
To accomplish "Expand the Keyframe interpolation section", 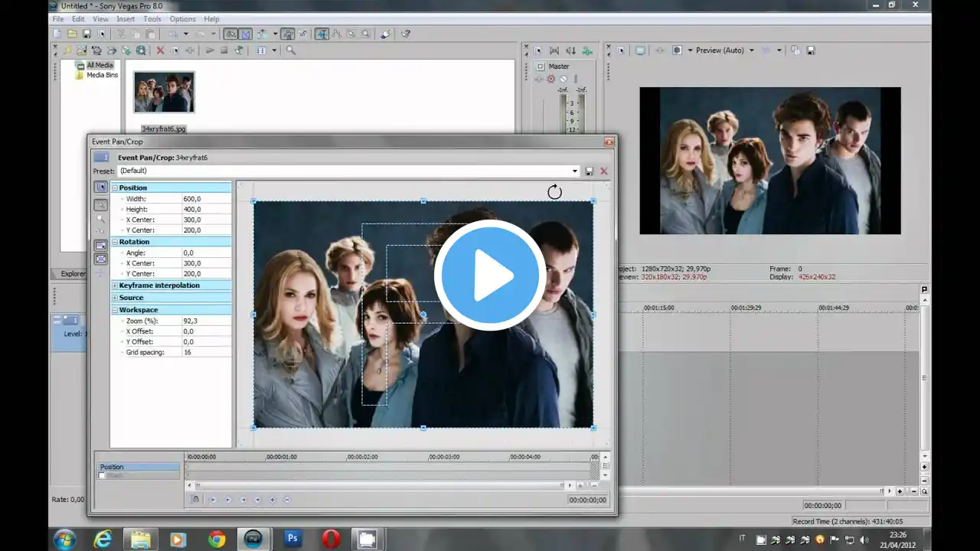I will pos(115,285).
